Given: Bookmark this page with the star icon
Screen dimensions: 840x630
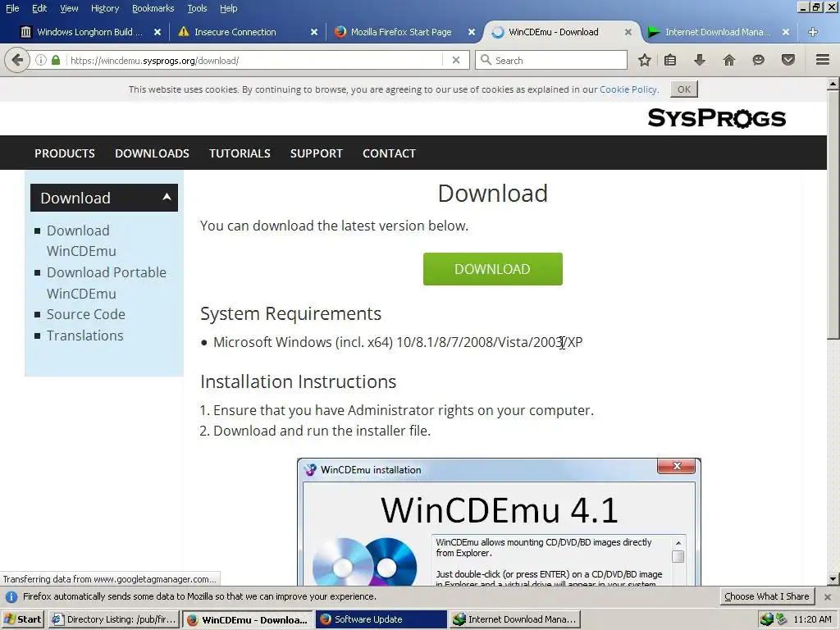Looking at the screenshot, I should pyautogui.click(x=645, y=60).
